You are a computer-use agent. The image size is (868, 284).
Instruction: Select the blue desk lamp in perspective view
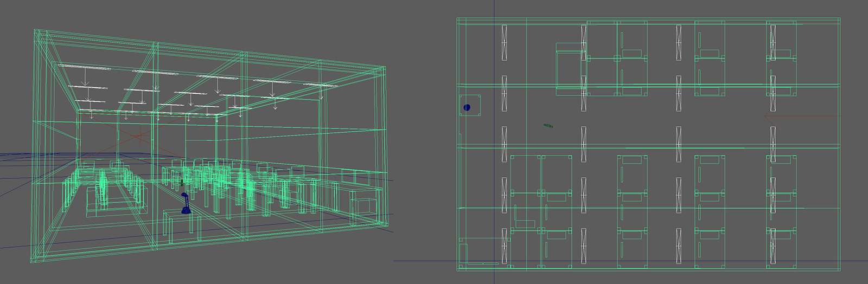coord(185,204)
